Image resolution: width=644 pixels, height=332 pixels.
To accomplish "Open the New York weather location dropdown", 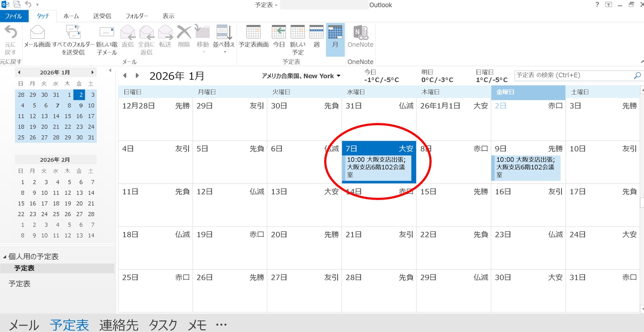I will pyautogui.click(x=338, y=76).
